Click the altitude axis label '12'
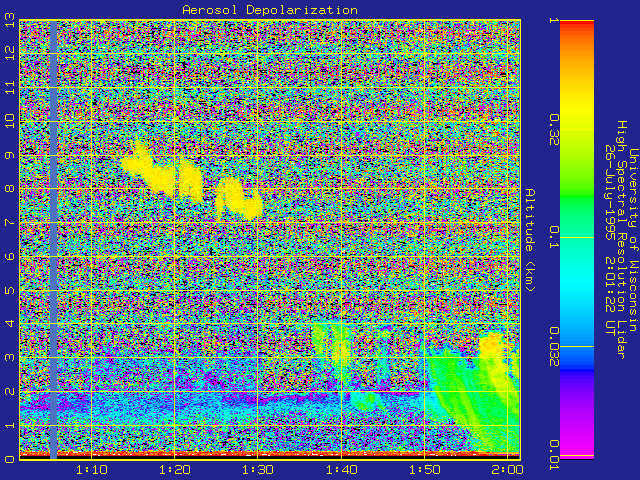 [x=10, y=53]
